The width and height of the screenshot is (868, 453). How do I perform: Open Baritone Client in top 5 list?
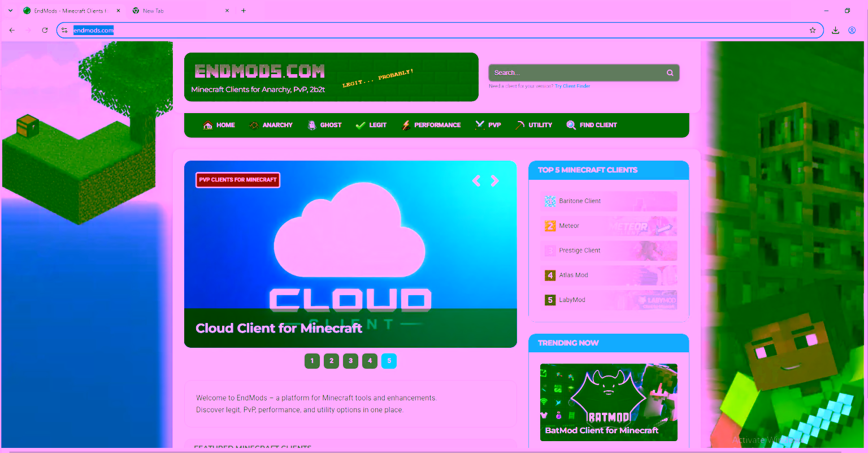coord(609,201)
